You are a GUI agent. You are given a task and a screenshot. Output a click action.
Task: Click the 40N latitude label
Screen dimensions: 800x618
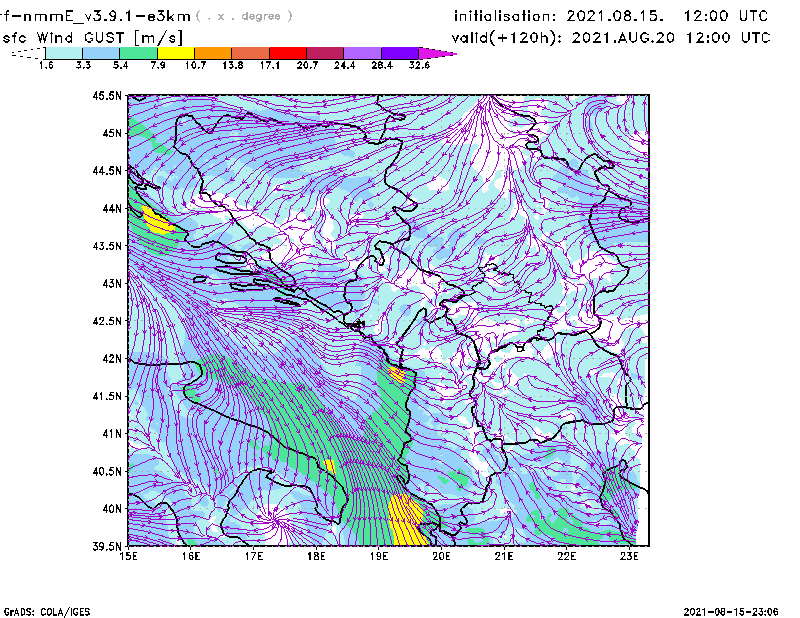[112, 509]
